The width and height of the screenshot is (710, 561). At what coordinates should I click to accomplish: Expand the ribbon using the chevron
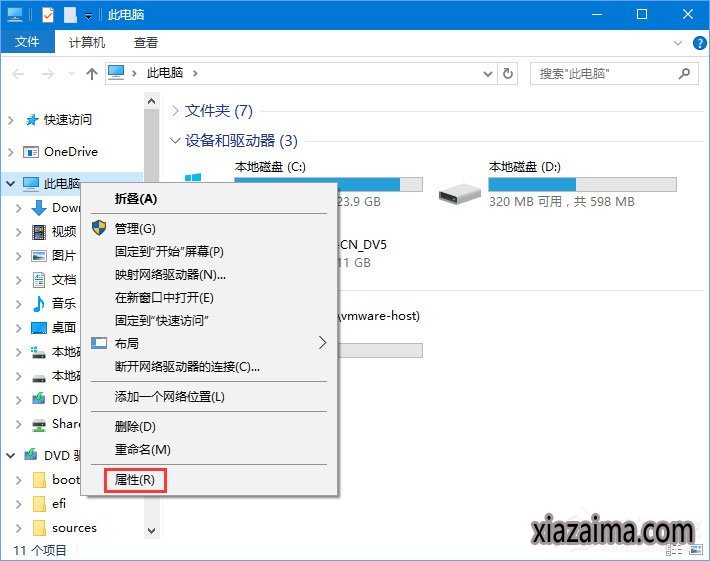point(678,43)
